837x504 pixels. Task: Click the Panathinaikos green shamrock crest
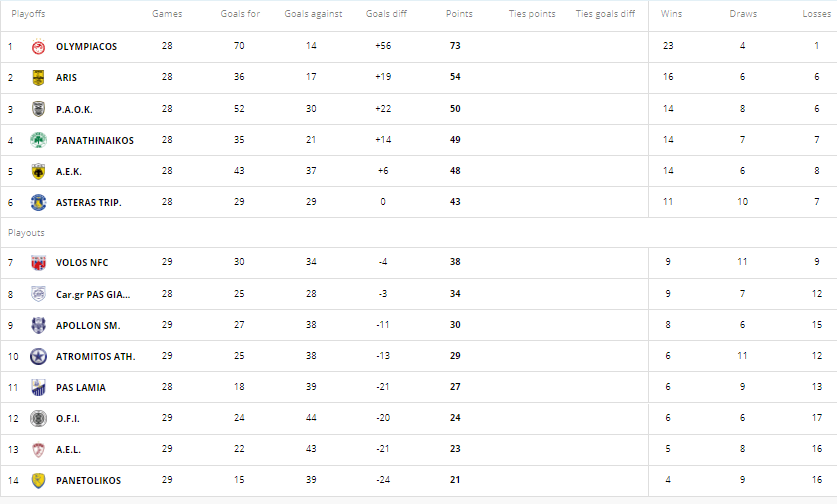38,140
